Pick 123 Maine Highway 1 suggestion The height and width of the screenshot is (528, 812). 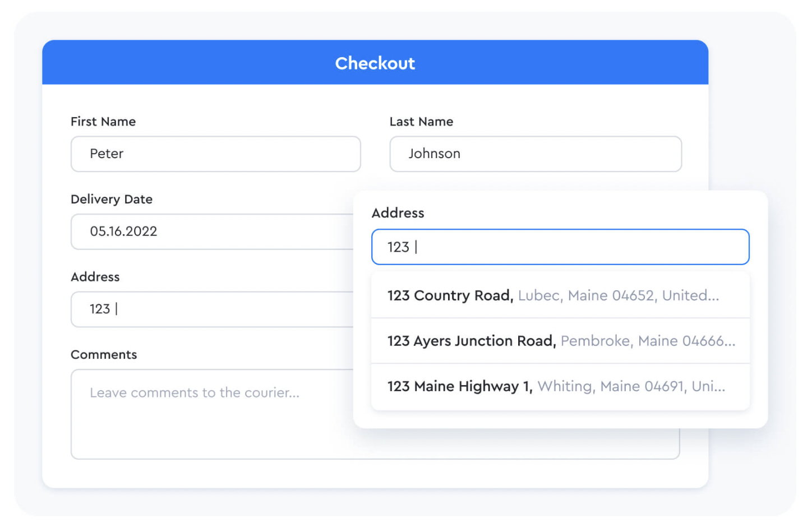tap(560, 387)
